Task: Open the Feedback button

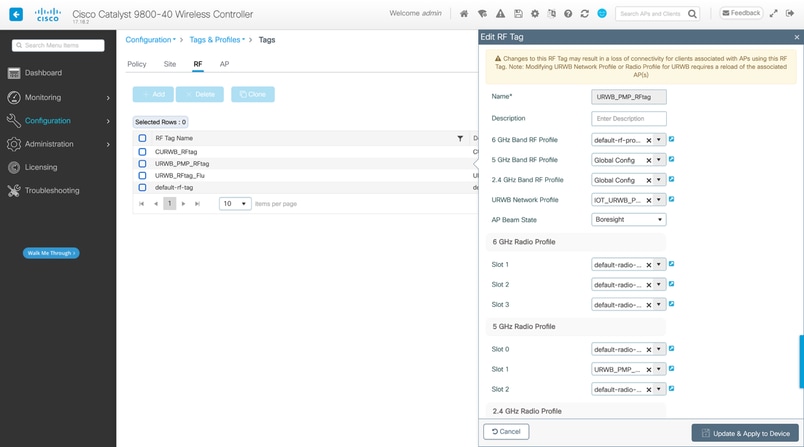Action: point(741,13)
